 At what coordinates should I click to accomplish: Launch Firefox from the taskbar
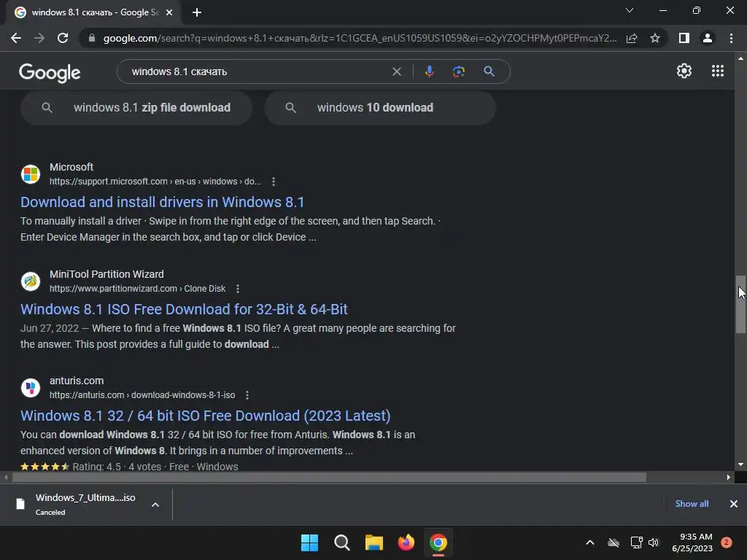tap(406, 542)
